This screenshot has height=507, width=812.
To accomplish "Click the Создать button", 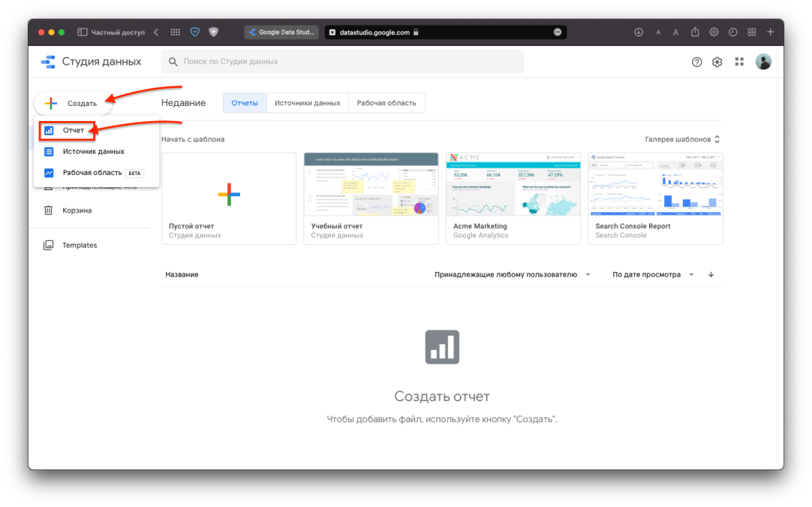I will click(73, 103).
